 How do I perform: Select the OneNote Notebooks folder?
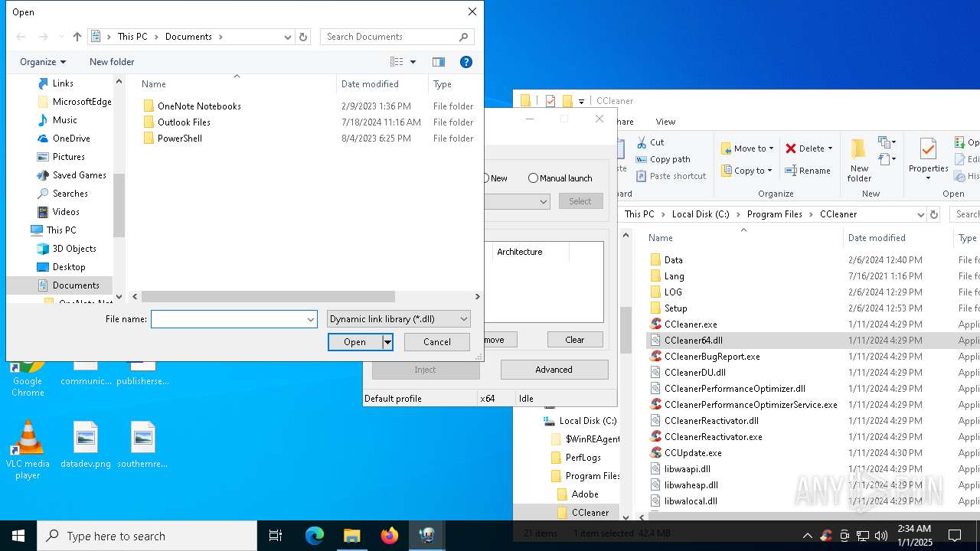pos(199,106)
